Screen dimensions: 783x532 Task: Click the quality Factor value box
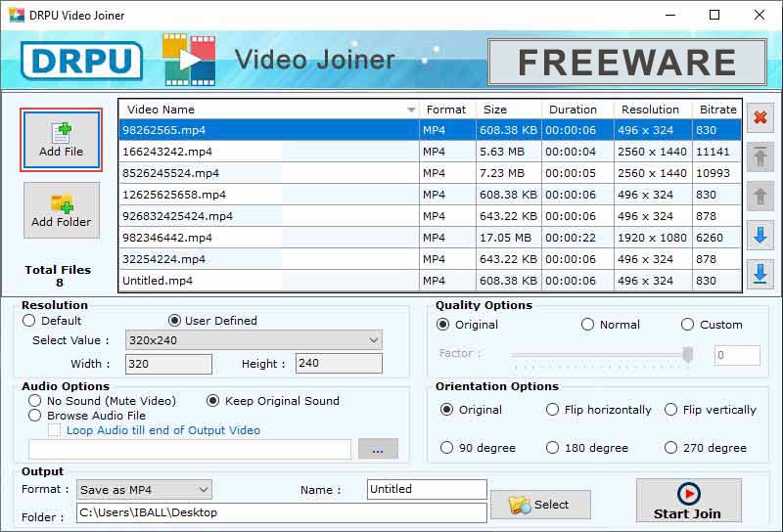(x=737, y=355)
